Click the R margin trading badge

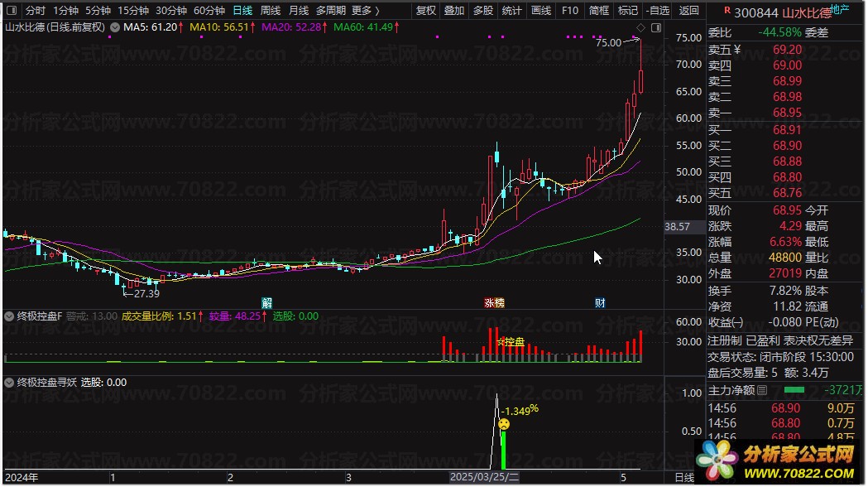(727, 10)
